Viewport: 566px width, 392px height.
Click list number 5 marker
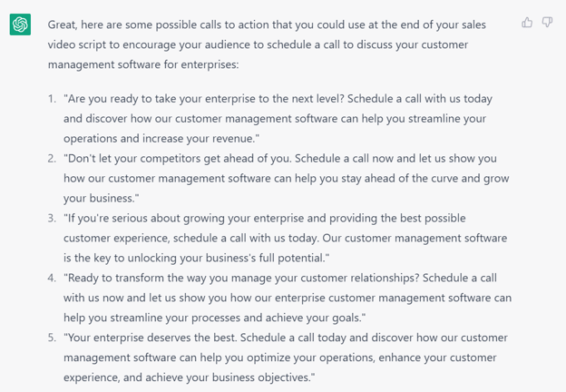tap(52, 338)
